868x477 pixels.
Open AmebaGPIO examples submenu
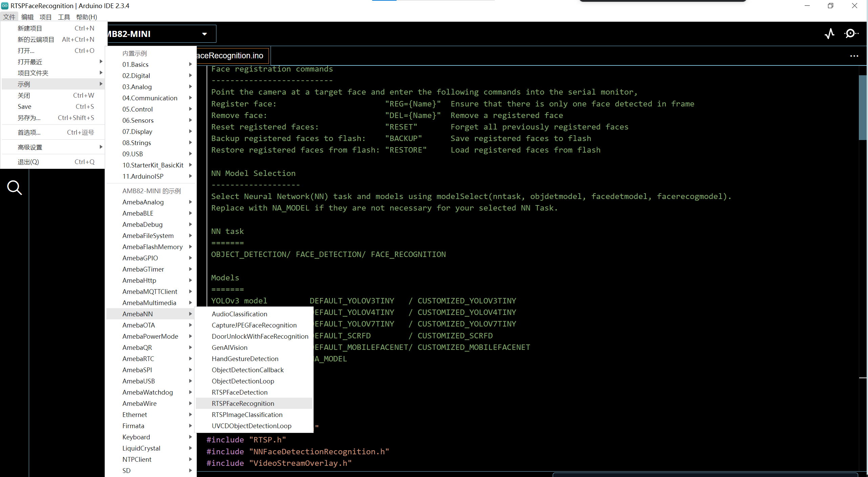point(151,258)
